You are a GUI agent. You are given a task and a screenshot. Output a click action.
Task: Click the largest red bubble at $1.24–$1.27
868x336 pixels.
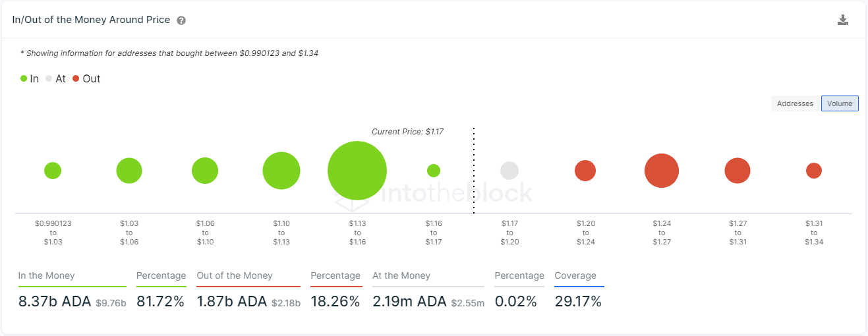(x=662, y=171)
